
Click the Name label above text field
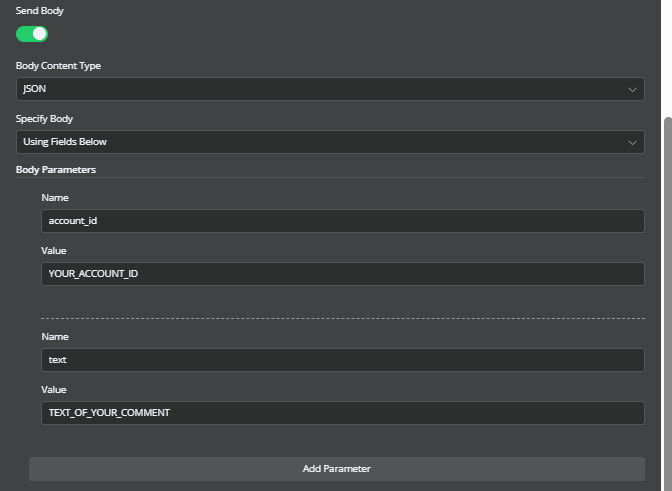point(55,337)
